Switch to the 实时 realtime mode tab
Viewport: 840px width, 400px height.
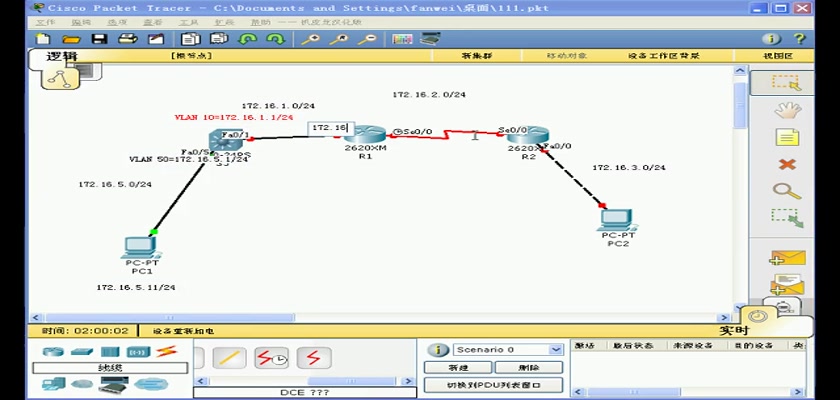[x=732, y=330]
